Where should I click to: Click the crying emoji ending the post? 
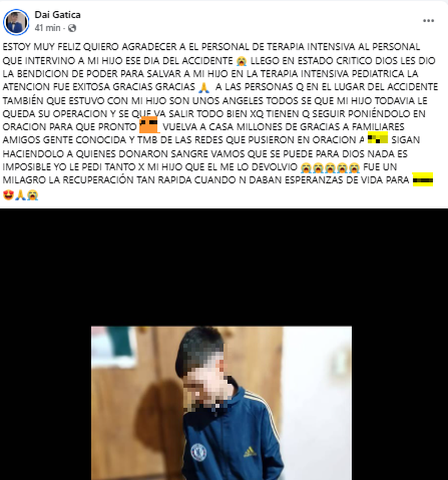point(32,195)
